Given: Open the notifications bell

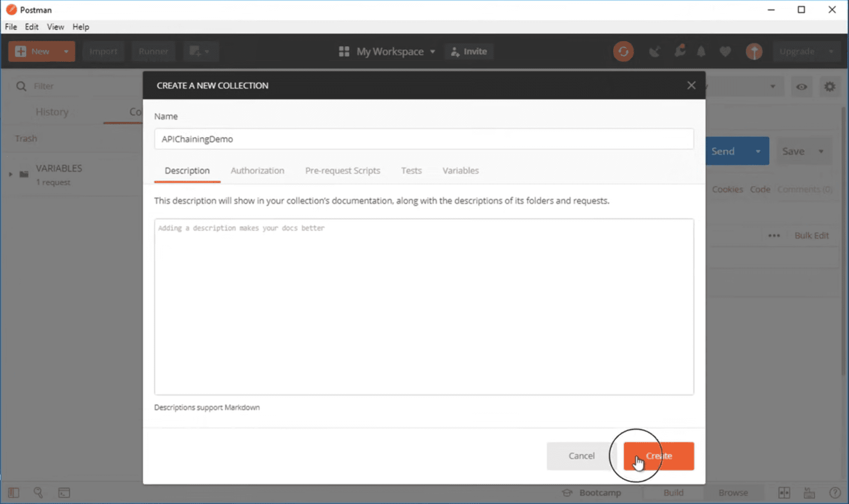Looking at the screenshot, I should 701,51.
